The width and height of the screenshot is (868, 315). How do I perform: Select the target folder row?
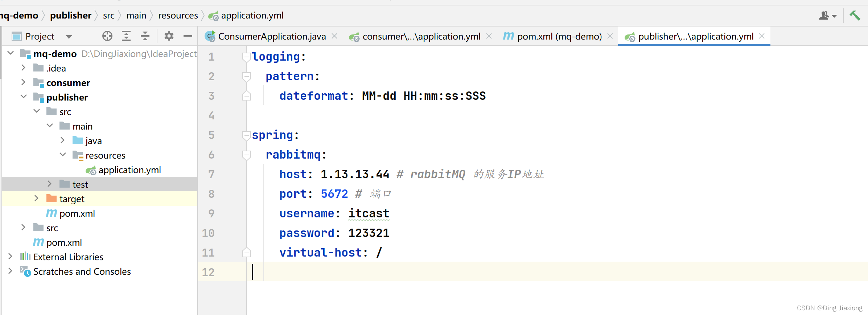(x=100, y=199)
